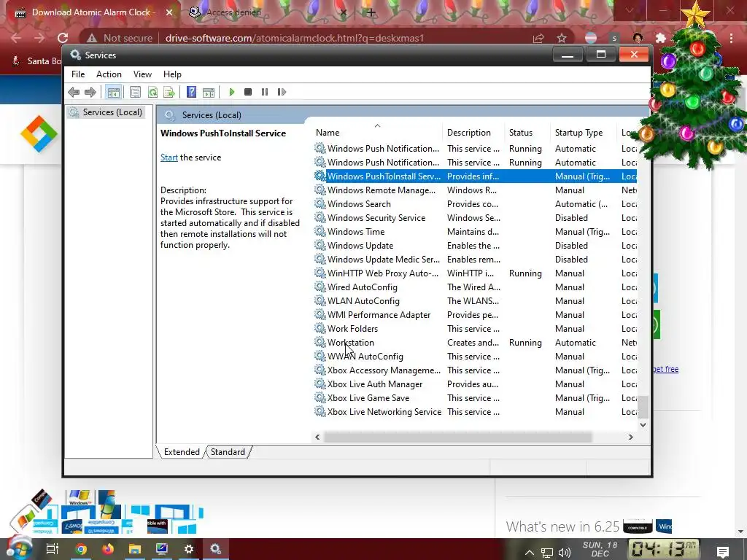Viewport: 747px width, 560px height.
Task: Start the service with green play icon
Action: coord(231,92)
